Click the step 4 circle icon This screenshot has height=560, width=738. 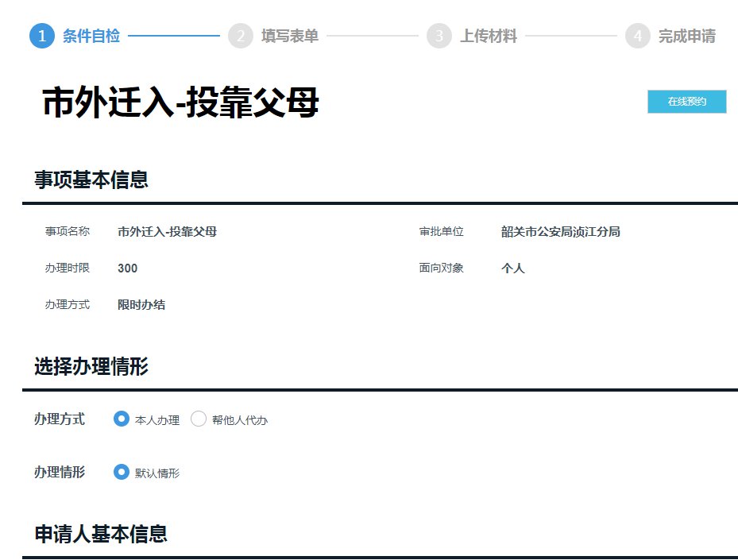[637, 36]
